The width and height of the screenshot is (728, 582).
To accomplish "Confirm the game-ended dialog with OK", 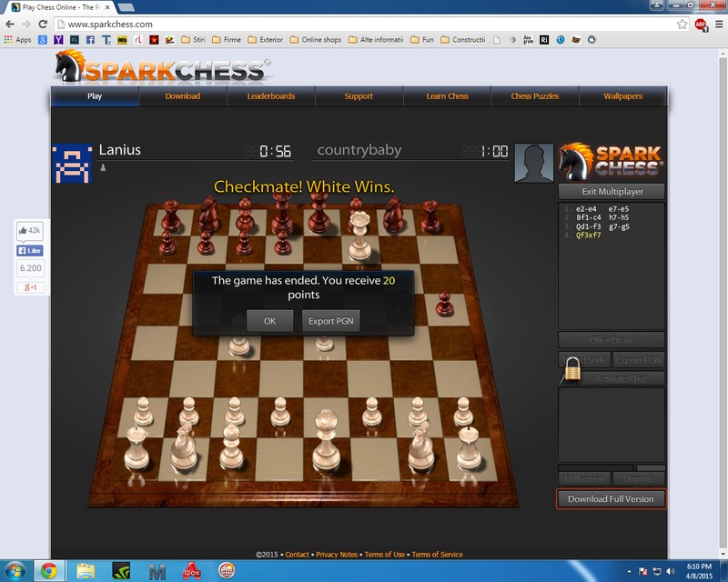I will click(269, 321).
